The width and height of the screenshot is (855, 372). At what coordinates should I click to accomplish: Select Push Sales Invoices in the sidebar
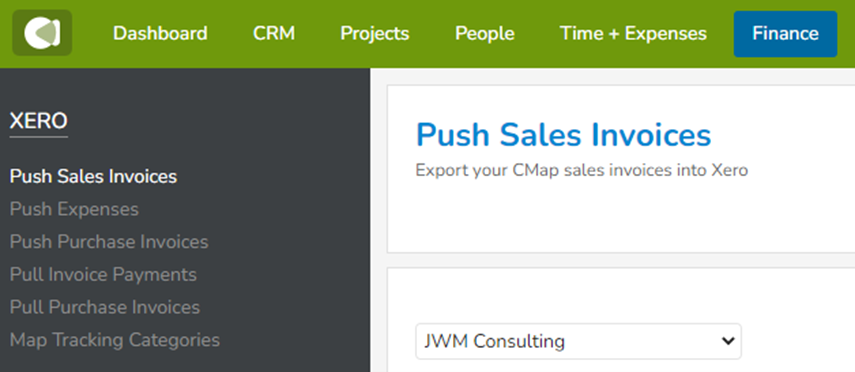(93, 177)
